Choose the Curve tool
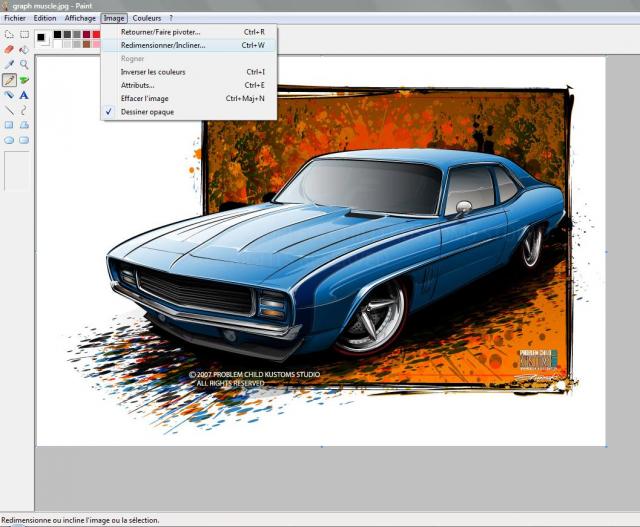 (24, 110)
